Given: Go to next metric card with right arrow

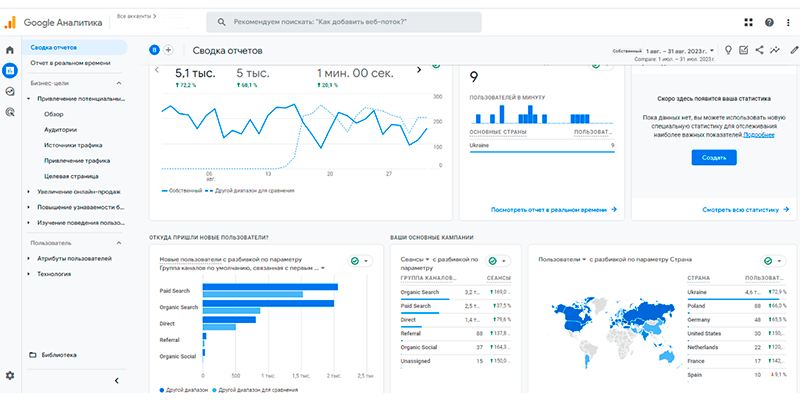Looking at the screenshot, I should (419, 70).
